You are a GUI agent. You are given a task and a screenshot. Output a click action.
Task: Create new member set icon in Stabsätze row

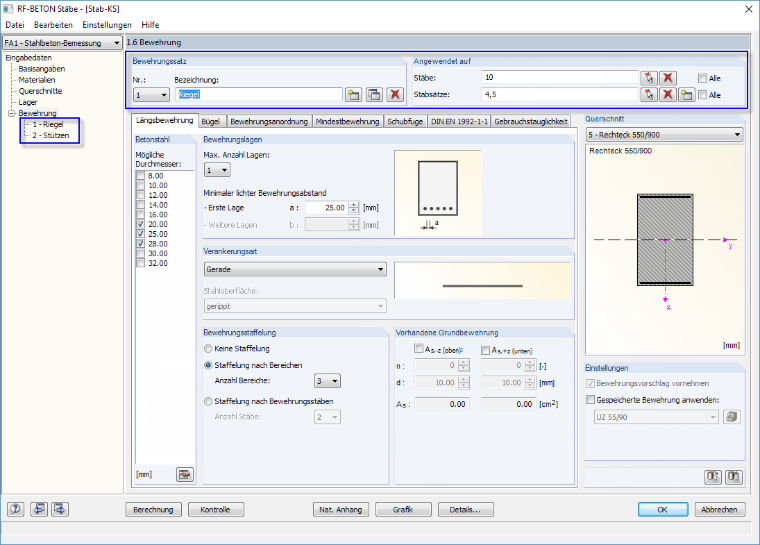point(686,95)
